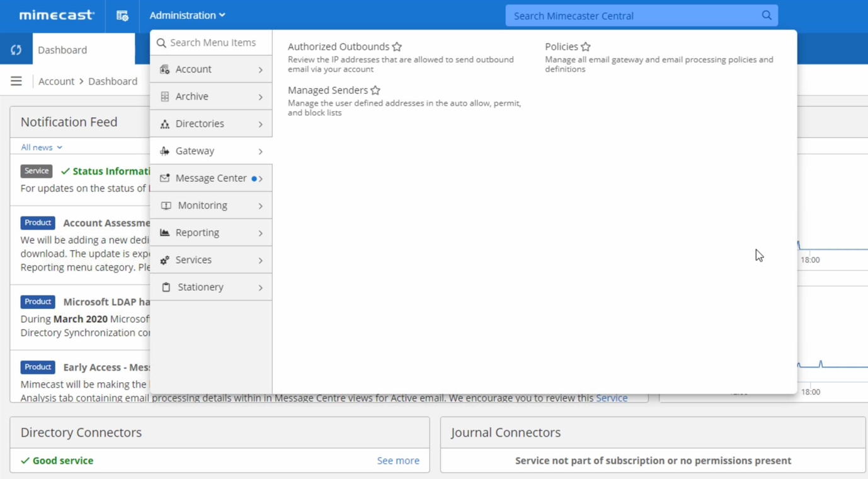Select the Account menu item
868x479 pixels.
[x=211, y=69]
